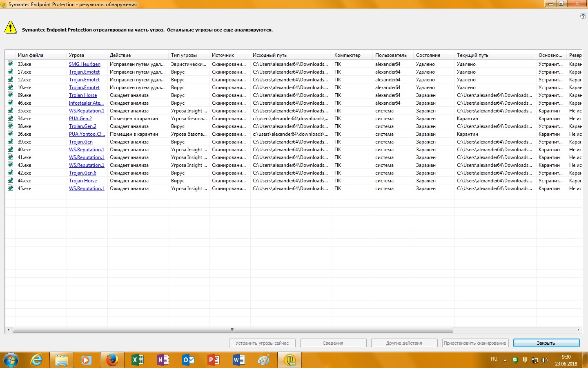
Task: Click the Symantec yellow shield tray icon
Action: pyautogui.click(x=525, y=360)
